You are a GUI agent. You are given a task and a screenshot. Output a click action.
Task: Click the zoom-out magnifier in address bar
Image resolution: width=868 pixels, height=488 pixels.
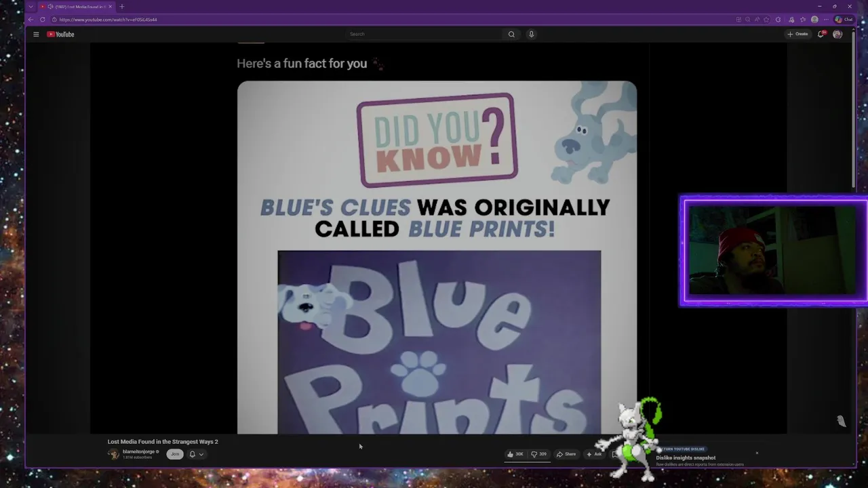(748, 20)
